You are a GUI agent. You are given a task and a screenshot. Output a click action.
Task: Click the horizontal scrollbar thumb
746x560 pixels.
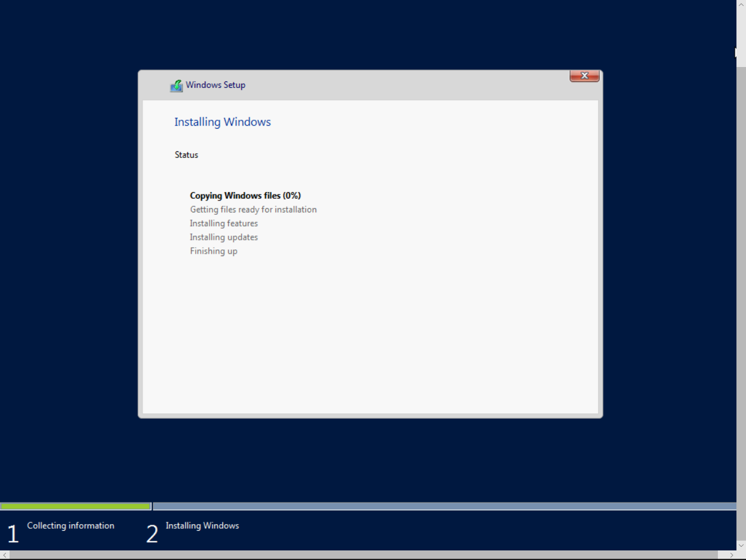pos(363,555)
